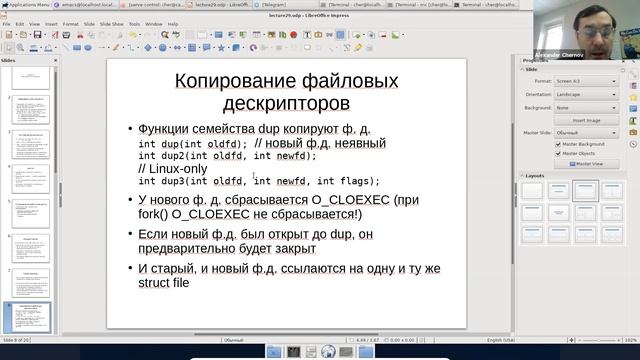Image resolution: width=640 pixels, height=360 pixels.
Task: Open the Background dropdown
Action: point(586,108)
